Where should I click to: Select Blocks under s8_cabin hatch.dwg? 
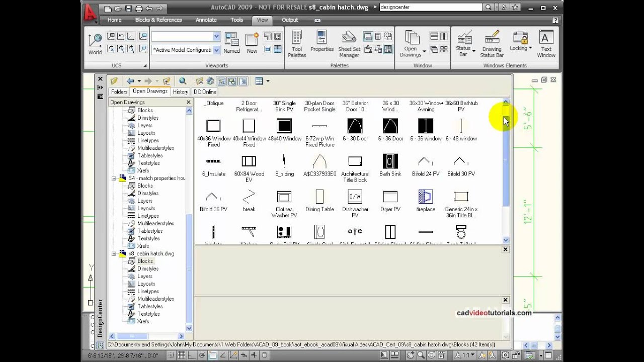click(x=145, y=261)
